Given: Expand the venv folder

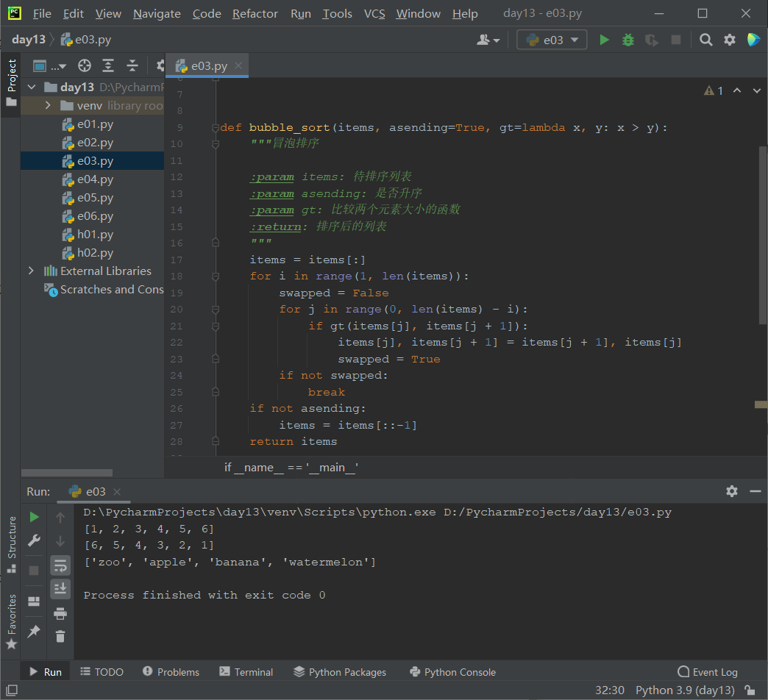Looking at the screenshot, I should [48, 105].
